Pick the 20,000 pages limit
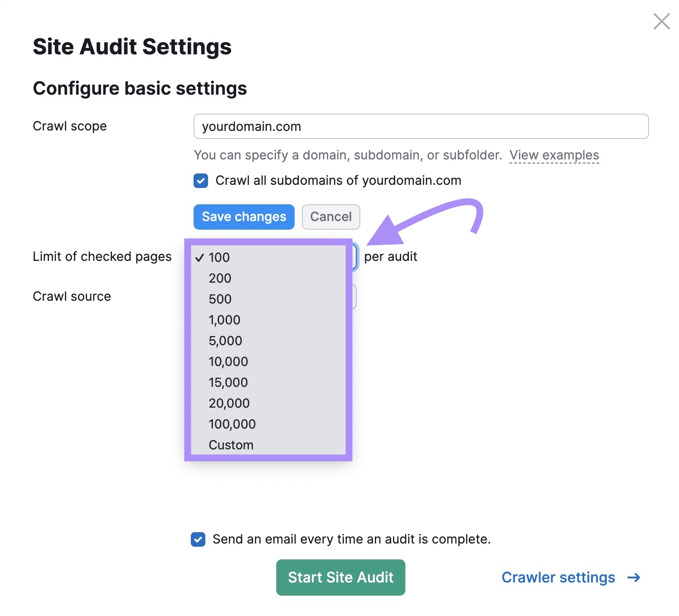The height and width of the screenshot is (616, 679). 229,403
